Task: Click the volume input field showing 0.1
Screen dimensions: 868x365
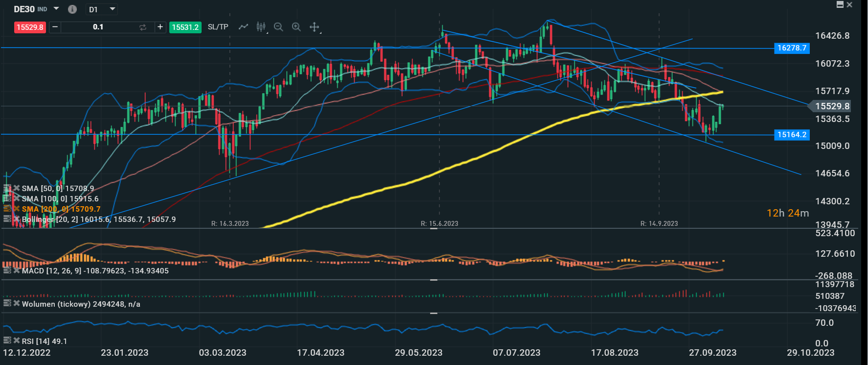Action: tap(98, 27)
